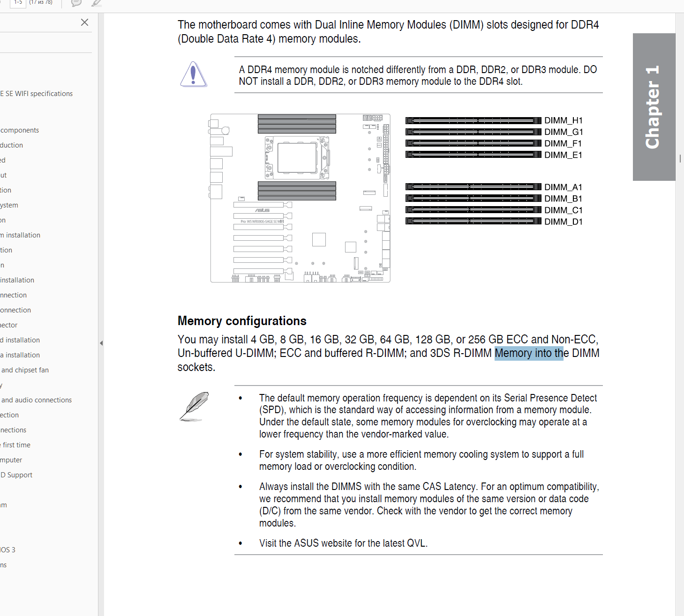Screen dimensions: 684x616
Task: Open the comment tool speech-bubble icon
Action: coord(76,3)
